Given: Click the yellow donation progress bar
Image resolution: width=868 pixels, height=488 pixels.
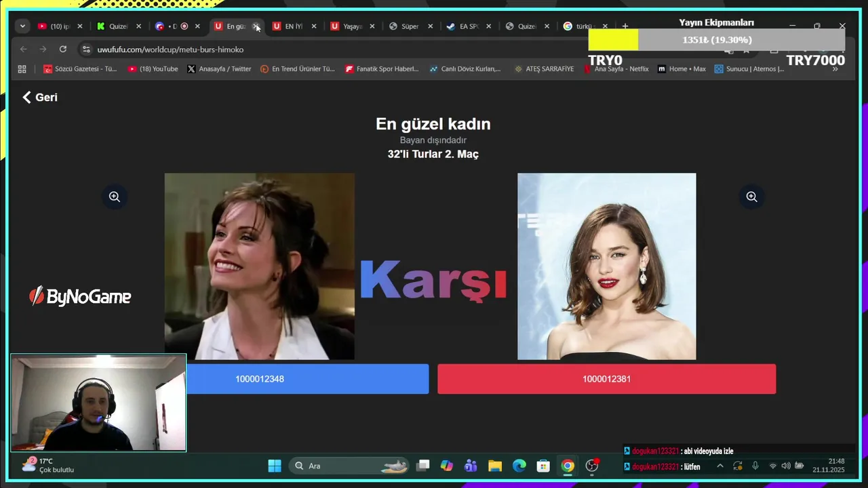Looking at the screenshot, I should tap(613, 40).
